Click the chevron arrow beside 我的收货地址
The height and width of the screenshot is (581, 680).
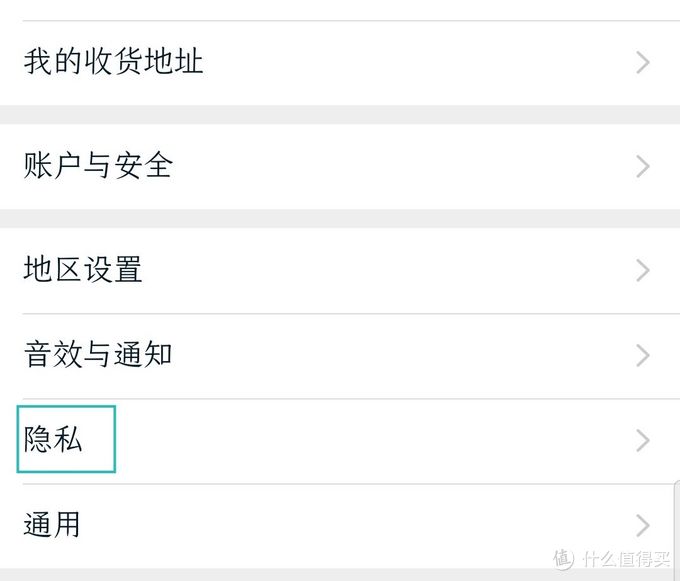click(x=643, y=63)
